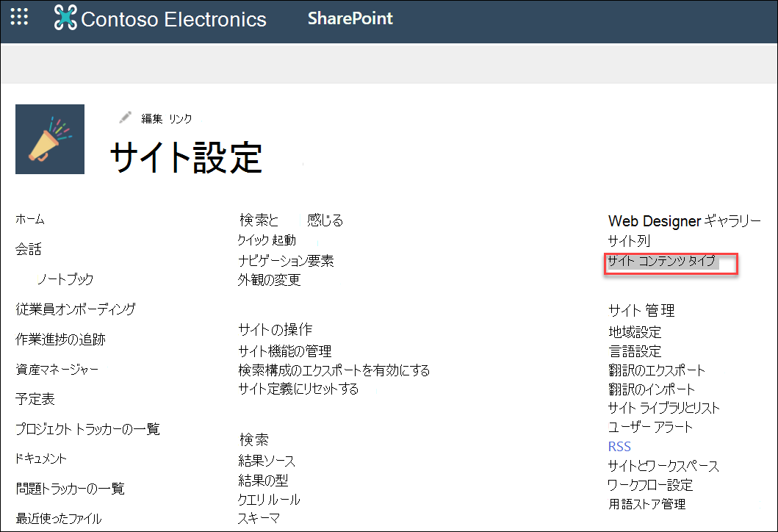Open 地域設定 site administration link
The height and width of the screenshot is (532, 778).
pos(635,331)
